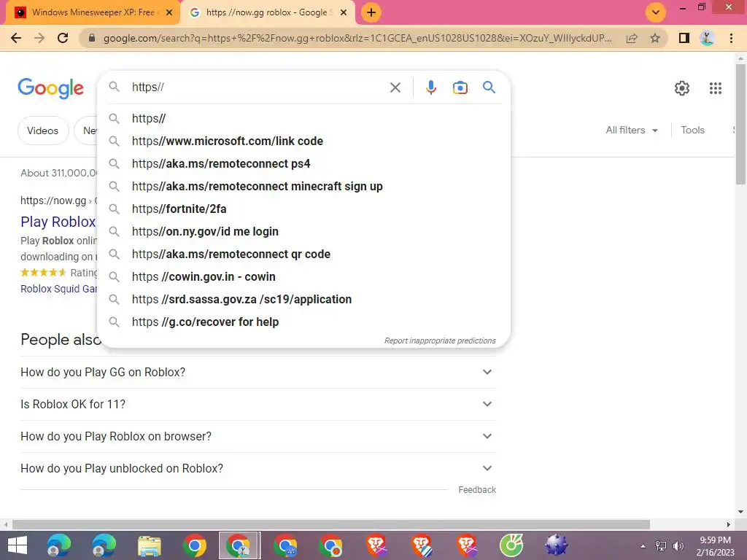Choose suggestion remoteconnect minecraft sign up
The height and width of the screenshot is (560, 747).
pos(303,186)
